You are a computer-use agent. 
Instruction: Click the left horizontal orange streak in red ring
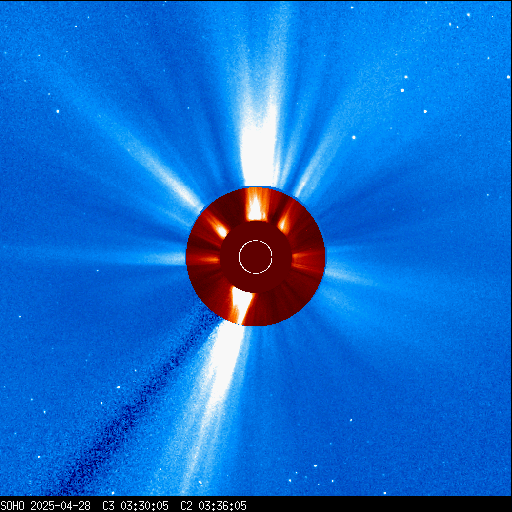click(x=203, y=259)
